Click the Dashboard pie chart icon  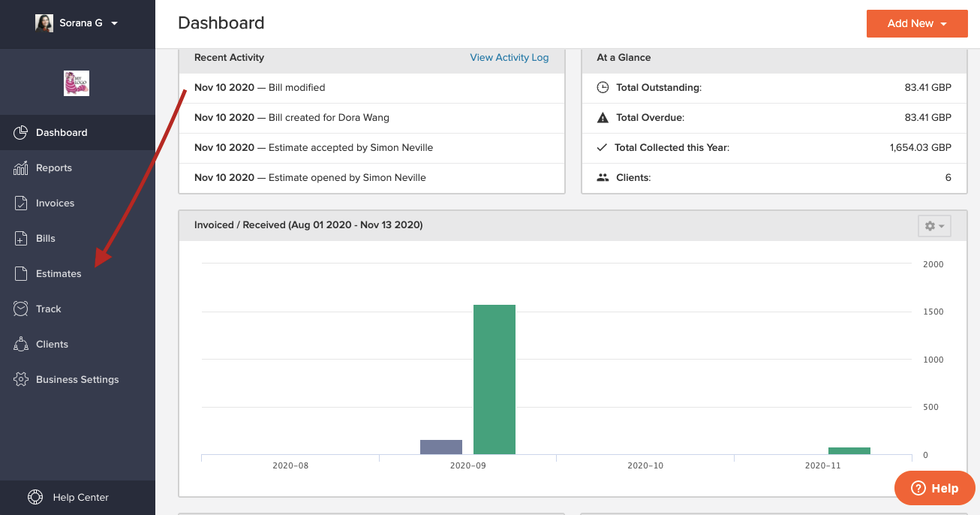(21, 133)
